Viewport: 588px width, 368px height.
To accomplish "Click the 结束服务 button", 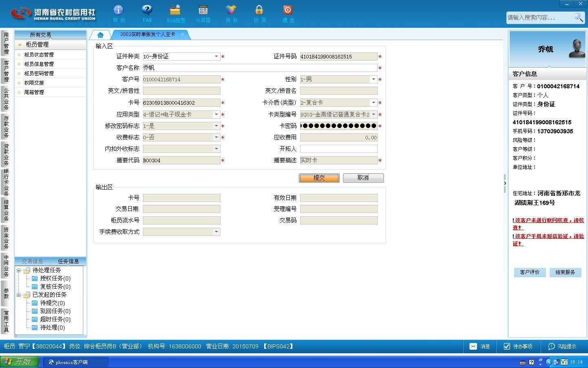I will (x=565, y=272).
